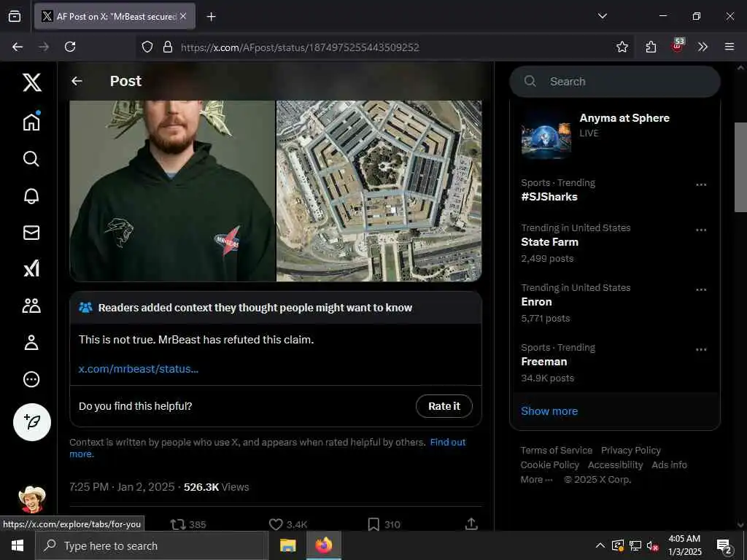This screenshot has height=560, width=747.
Task: Bookmark page with Firefox star icon
Action: pos(622,47)
